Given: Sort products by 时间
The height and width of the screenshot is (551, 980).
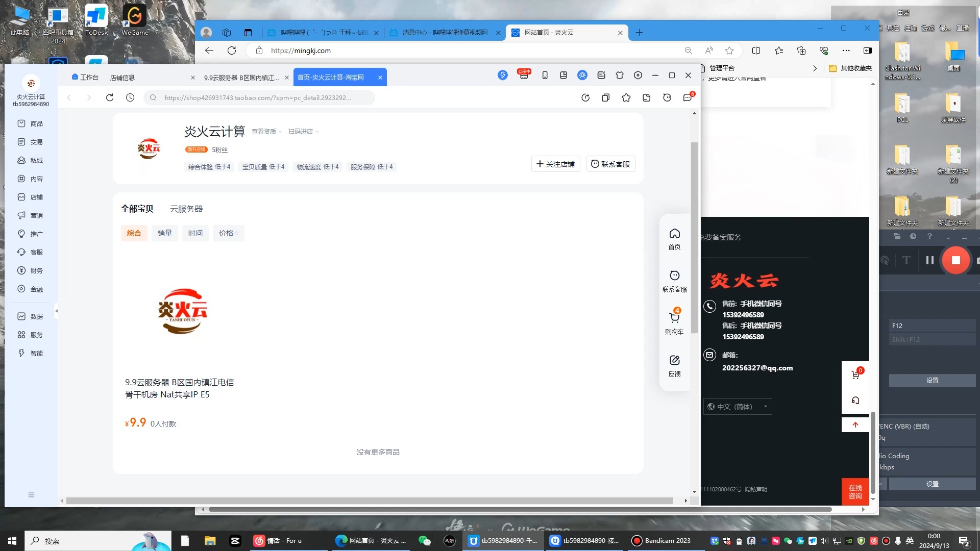Looking at the screenshot, I should point(195,233).
